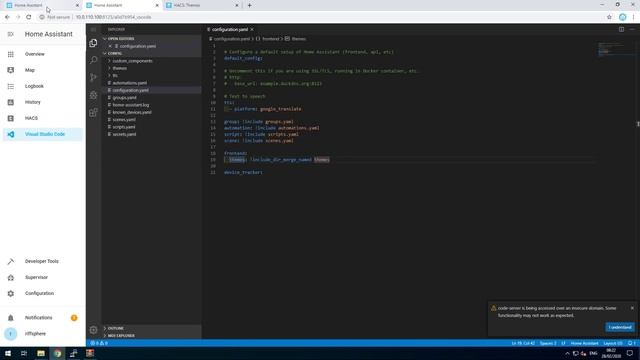Close the configuration.yaml editor tab
The height and width of the screenshot is (360, 640).
[x=252, y=29]
